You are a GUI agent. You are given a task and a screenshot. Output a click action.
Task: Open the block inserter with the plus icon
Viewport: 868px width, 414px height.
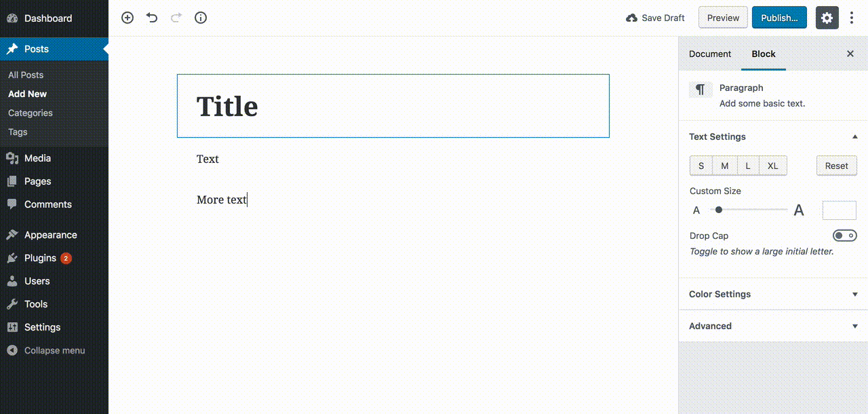point(127,18)
